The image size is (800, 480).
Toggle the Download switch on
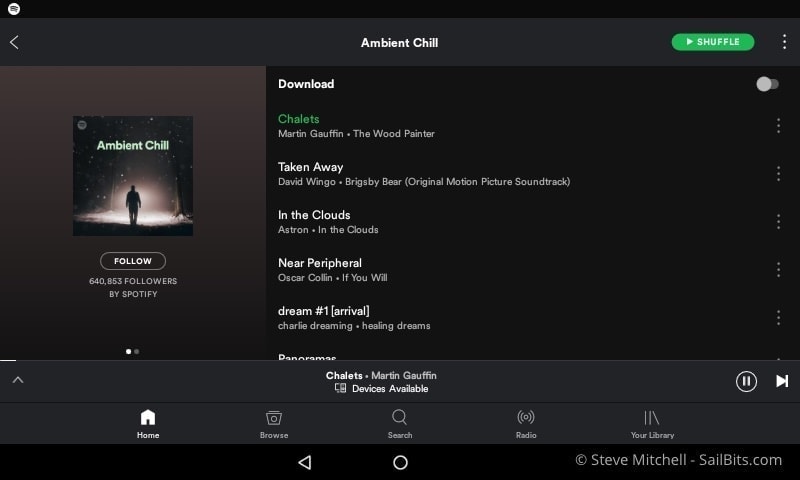(767, 84)
